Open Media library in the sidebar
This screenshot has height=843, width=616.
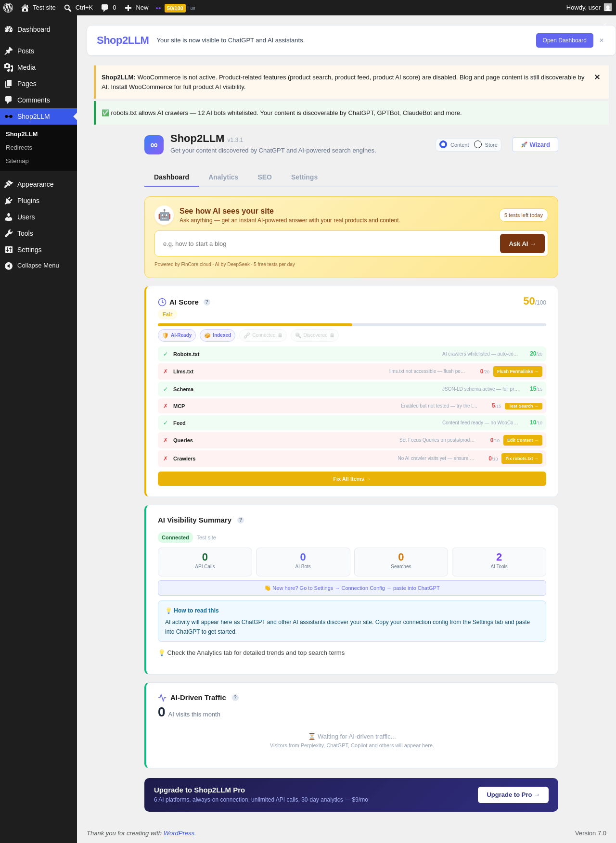[38, 67]
